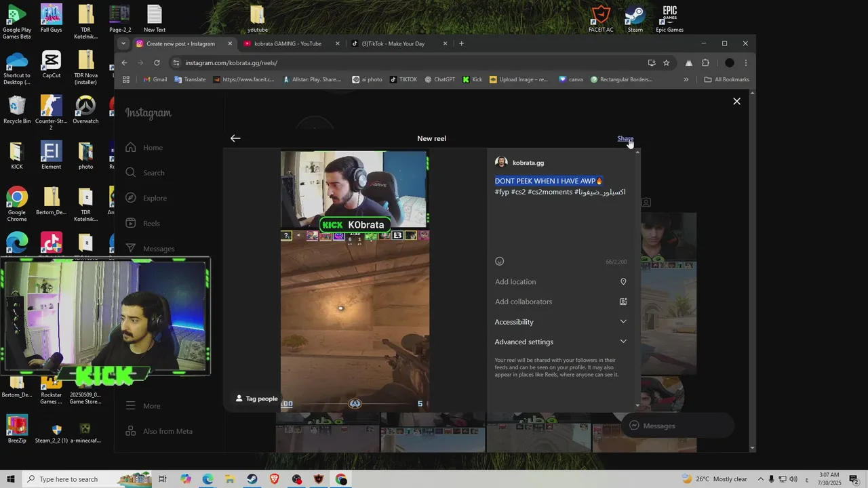
Task: Open the Steam desktop shortcut
Action: coord(635,19)
